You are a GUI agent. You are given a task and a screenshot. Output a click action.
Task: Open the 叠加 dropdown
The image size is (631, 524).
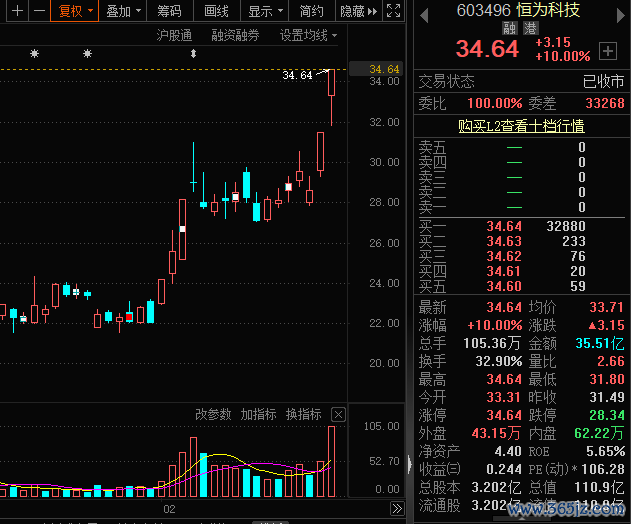[x=123, y=11]
